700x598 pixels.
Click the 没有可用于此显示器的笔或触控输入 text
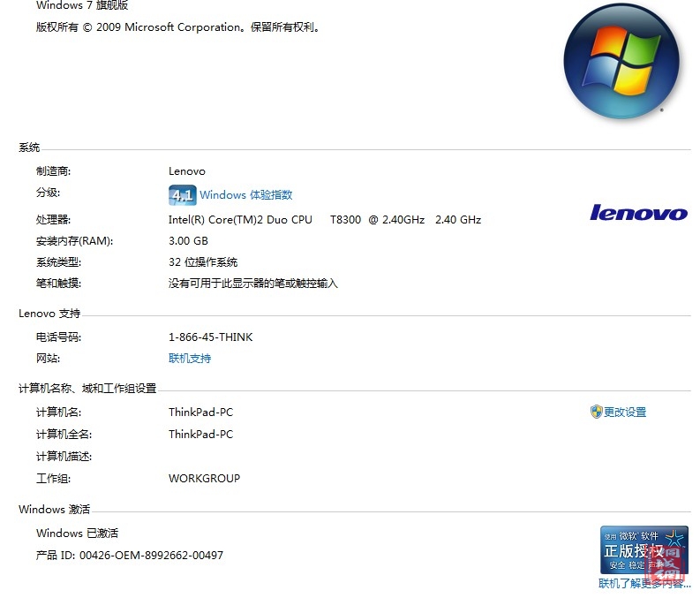[x=253, y=284]
